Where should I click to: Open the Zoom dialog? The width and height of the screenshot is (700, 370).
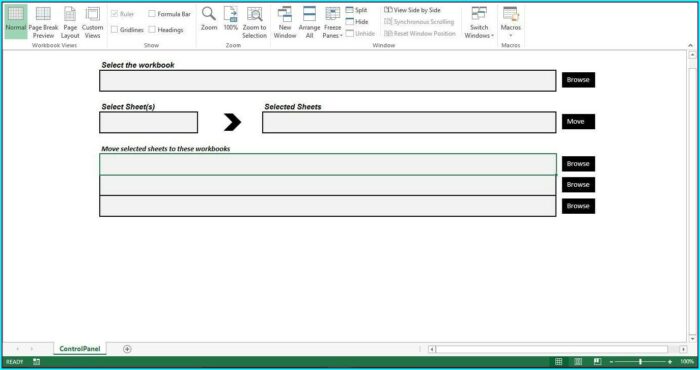(209, 19)
